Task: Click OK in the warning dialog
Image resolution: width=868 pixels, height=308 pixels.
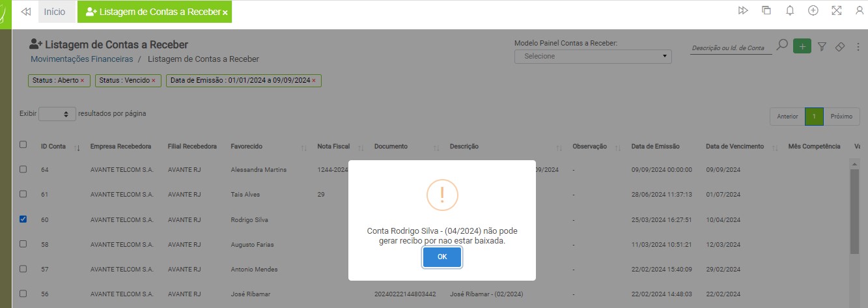Action: [441, 257]
